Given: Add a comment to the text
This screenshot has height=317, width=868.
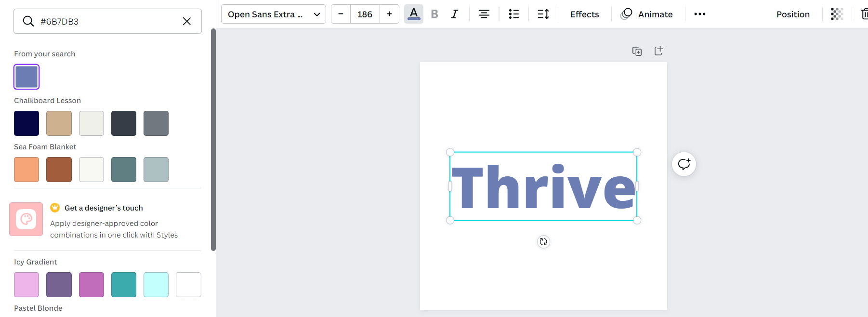Looking at the screenshot, I should point(684,164).
